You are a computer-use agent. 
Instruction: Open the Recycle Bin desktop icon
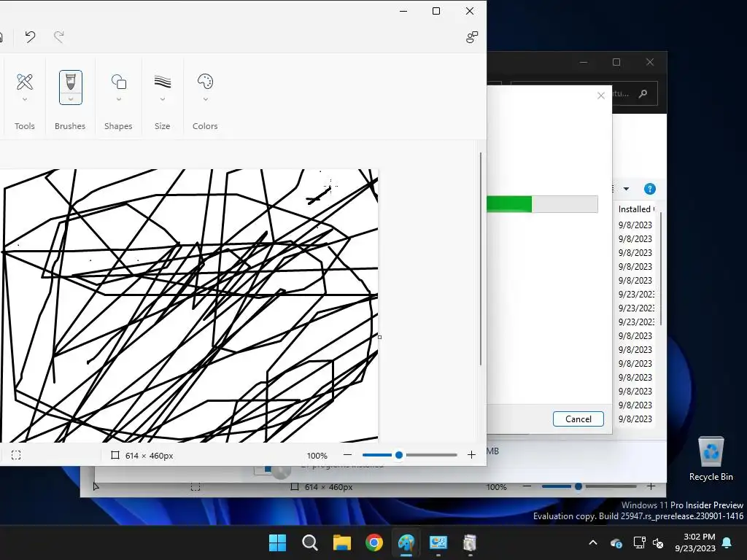711,459
